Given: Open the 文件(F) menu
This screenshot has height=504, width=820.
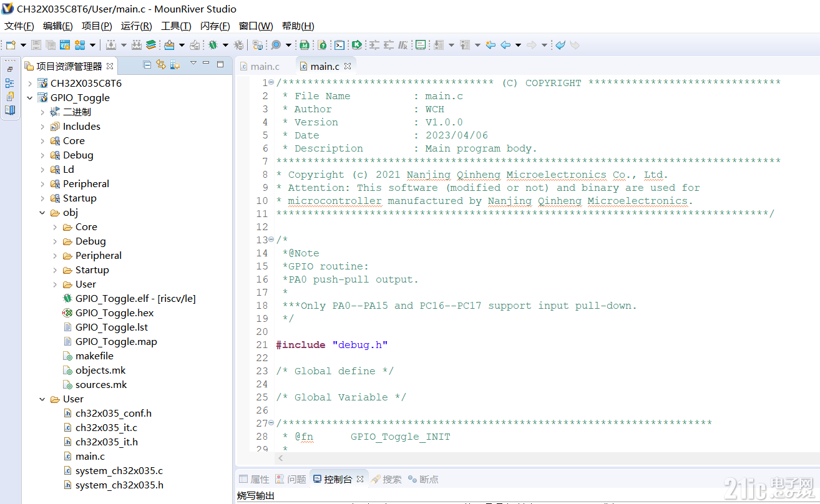Looking at the screenshot, I should coord(19,26).
